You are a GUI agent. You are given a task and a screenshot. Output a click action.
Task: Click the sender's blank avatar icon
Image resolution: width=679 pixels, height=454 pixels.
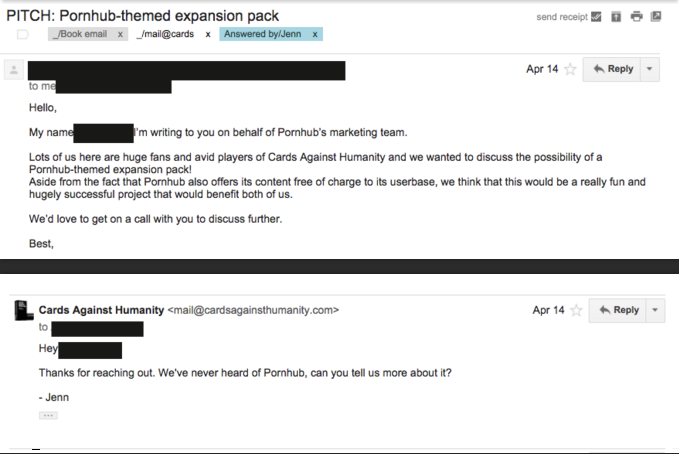[14, 70]
